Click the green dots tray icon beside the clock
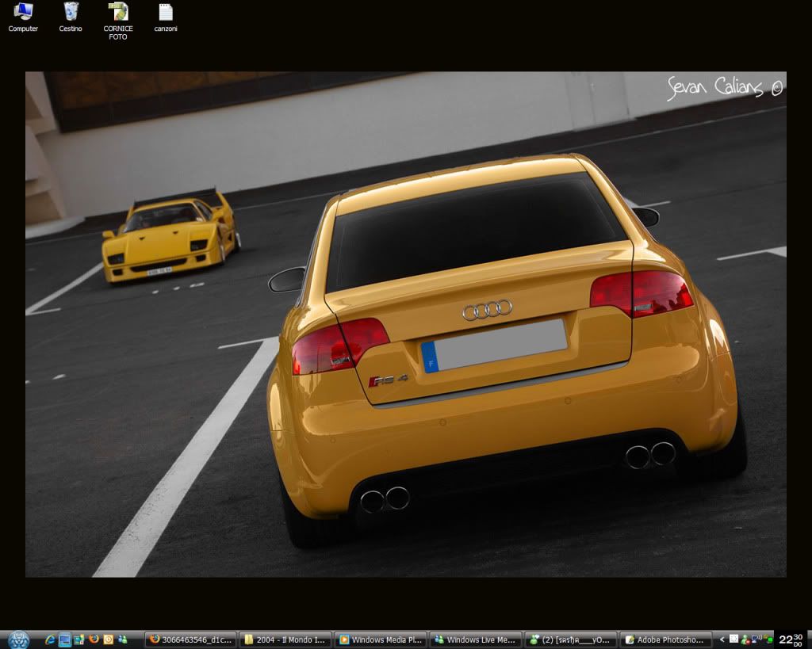The width and height of the screenshot is (812, 649). tap(768, 639)
